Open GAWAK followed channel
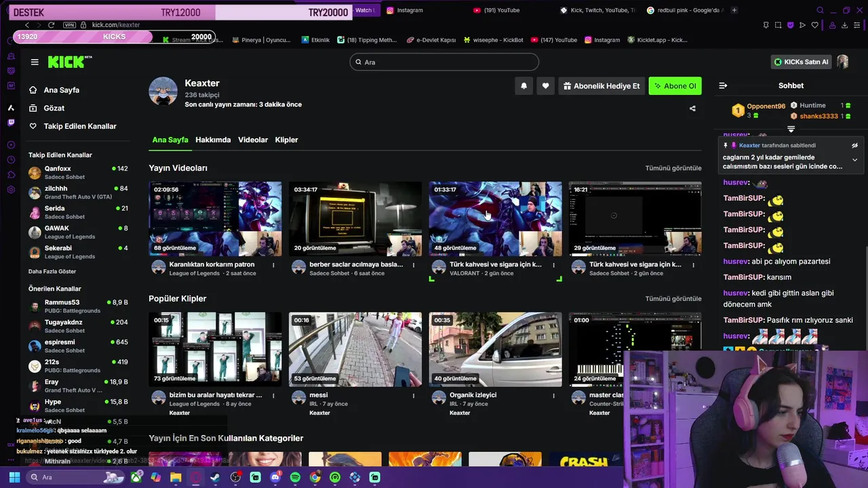 click(x=78, y=232)
